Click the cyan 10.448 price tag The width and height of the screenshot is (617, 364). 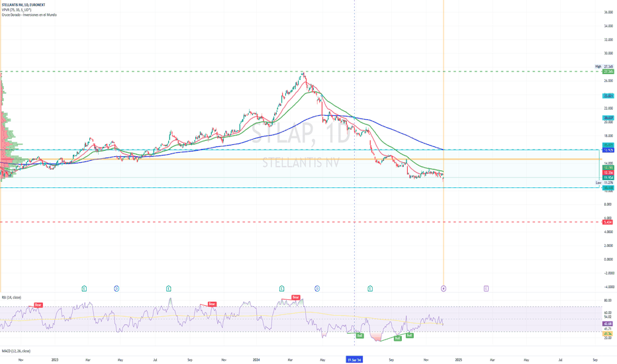pos(608,188)
